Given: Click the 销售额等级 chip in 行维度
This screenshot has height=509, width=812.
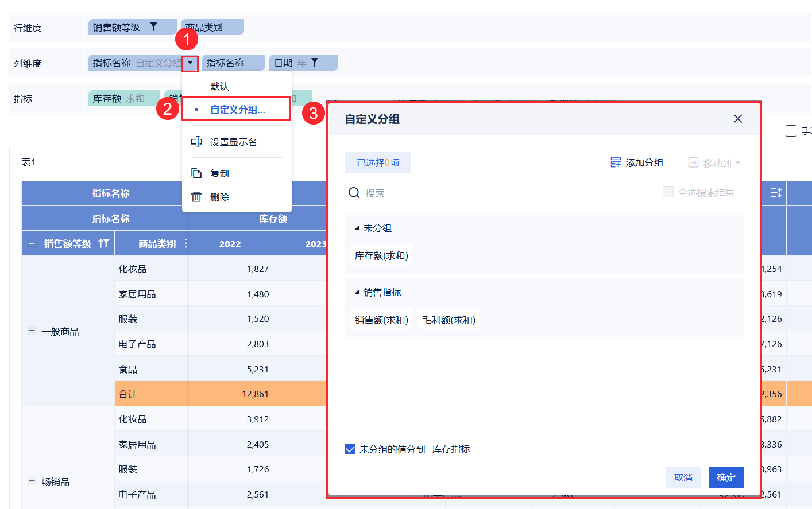Looking at the screenshot, I should [133, 27].
